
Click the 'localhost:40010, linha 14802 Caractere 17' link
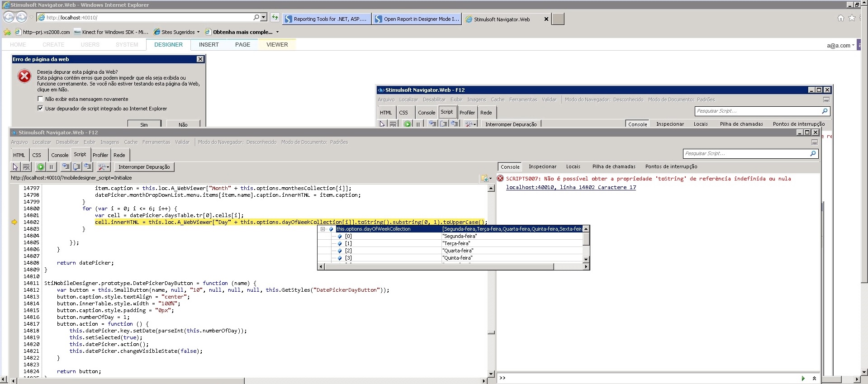tap(571, 187)
